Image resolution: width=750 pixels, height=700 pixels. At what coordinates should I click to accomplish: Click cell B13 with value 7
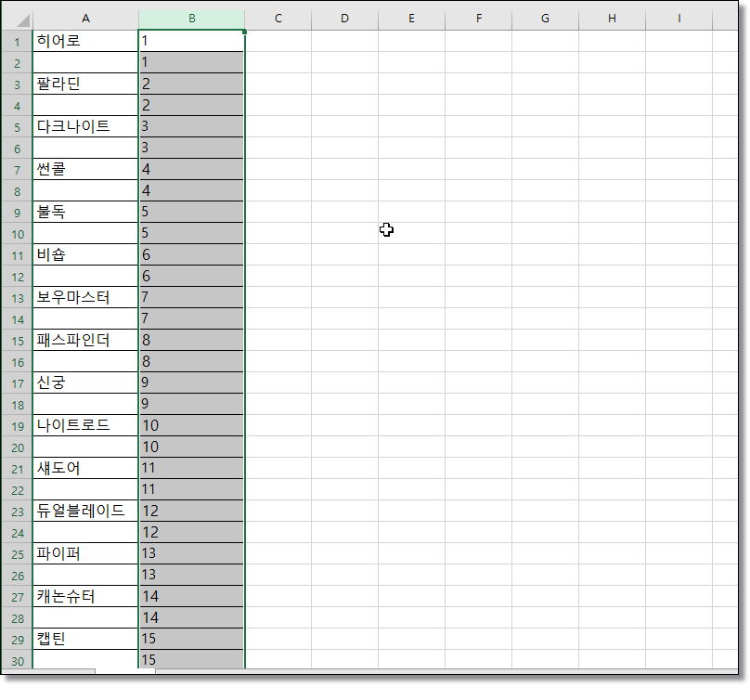(x=192, y=297)
